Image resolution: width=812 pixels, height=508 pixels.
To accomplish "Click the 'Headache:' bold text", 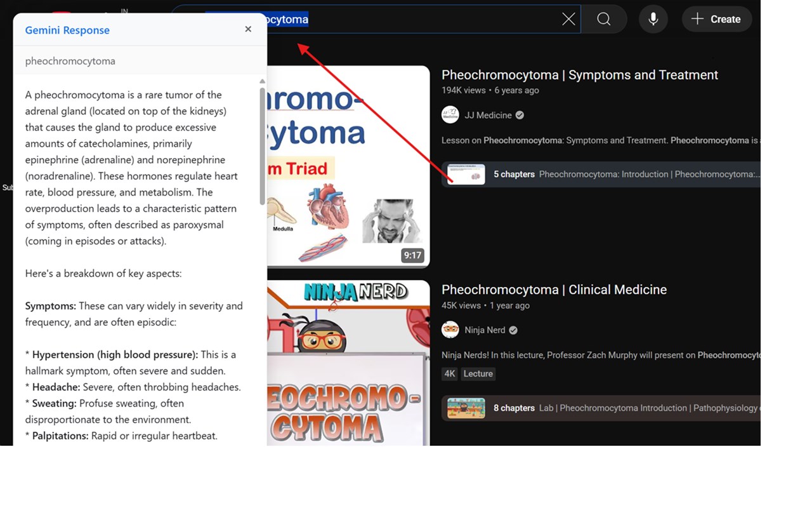I will [56, 387].
